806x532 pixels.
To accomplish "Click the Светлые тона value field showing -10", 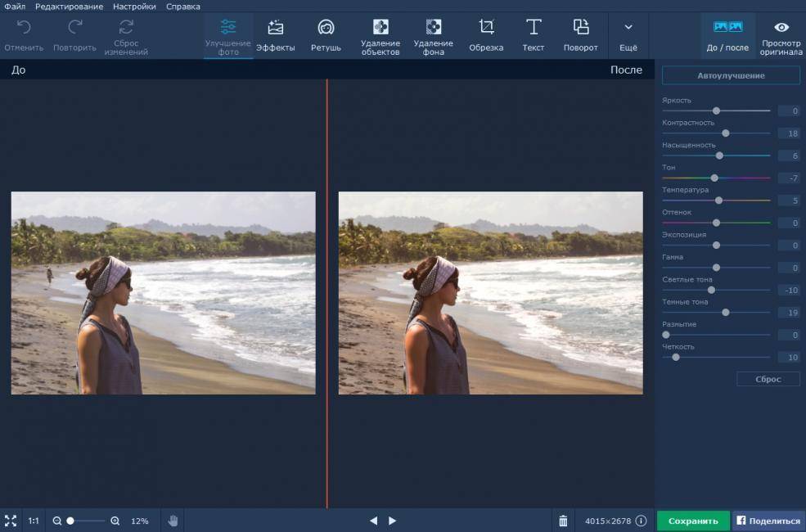I will pos(789,291).
